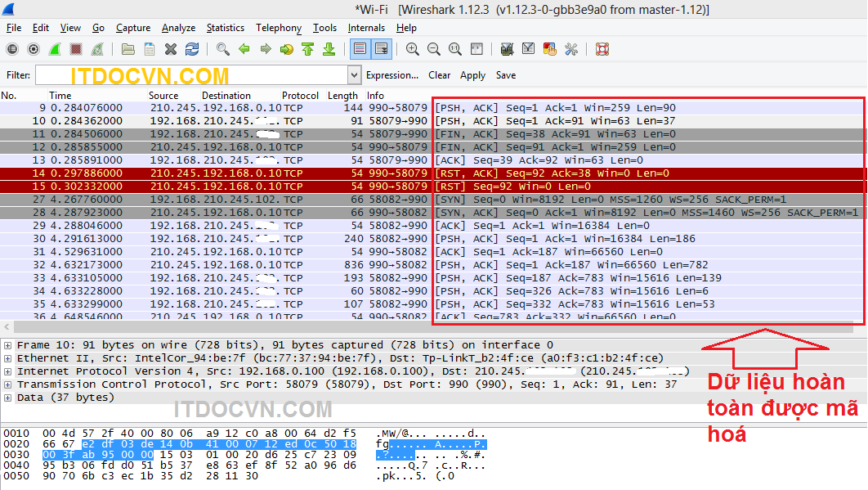The height and width of the screenshot is (490, 868).
Task: Toggle colorize packet list button
Action: (x=360, y=49)
